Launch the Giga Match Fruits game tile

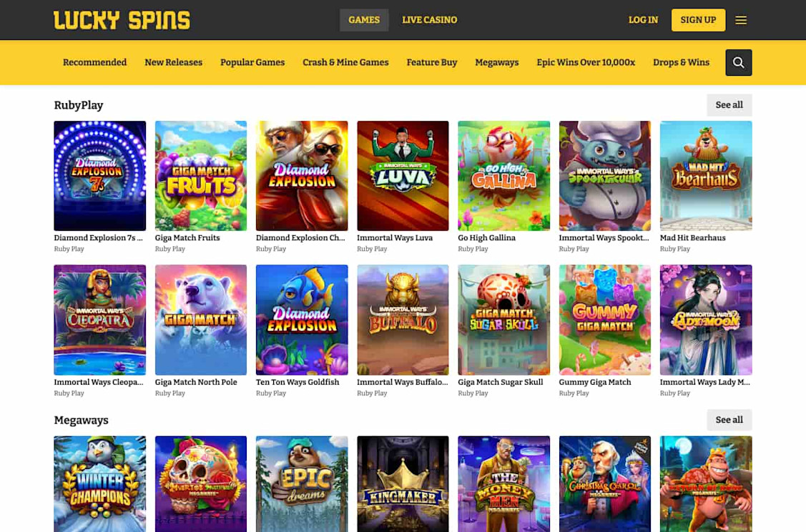coord(201,176)
